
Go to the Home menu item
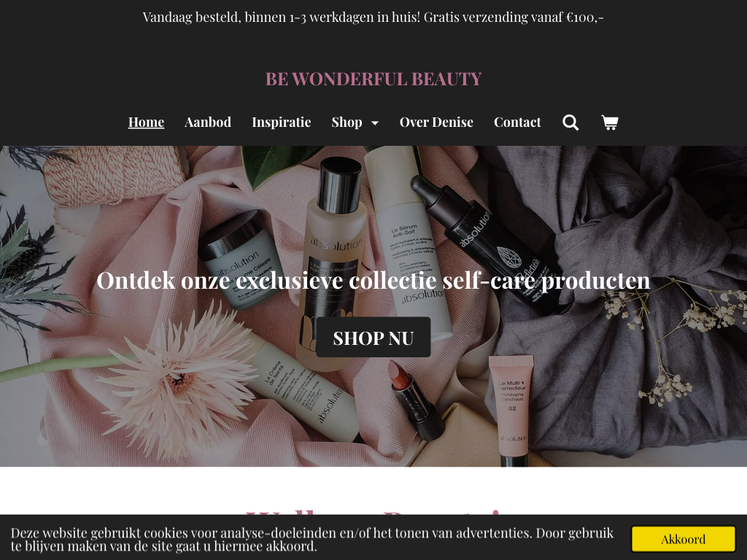[x=146, y=122]
